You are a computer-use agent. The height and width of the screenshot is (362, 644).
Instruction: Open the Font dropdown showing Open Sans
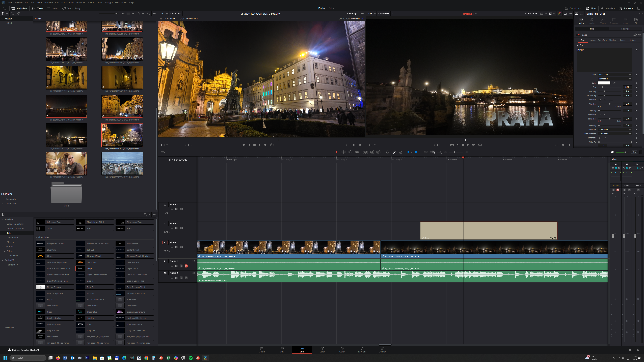[x=615, y=74]
